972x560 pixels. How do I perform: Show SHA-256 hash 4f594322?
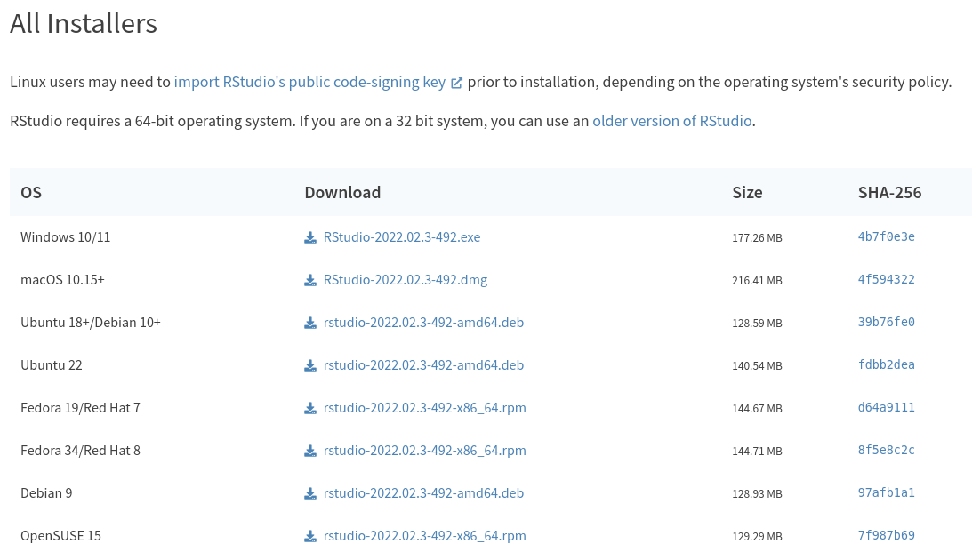pos(887,279)
